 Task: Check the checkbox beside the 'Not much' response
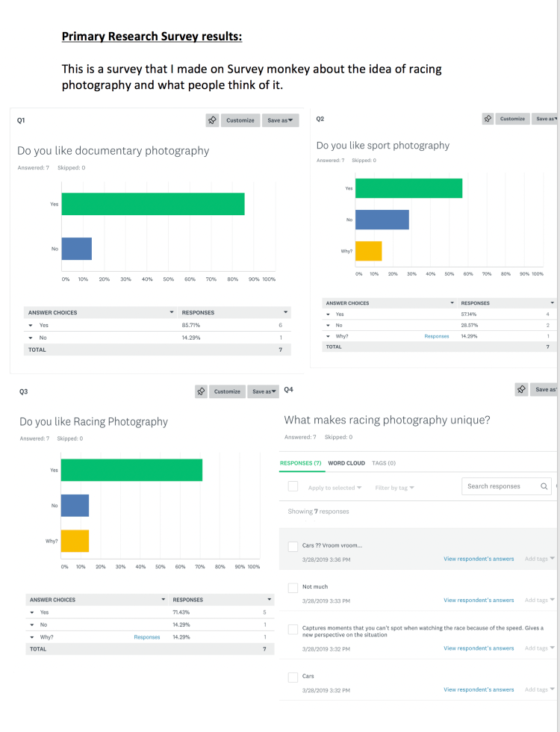point(293,588)
